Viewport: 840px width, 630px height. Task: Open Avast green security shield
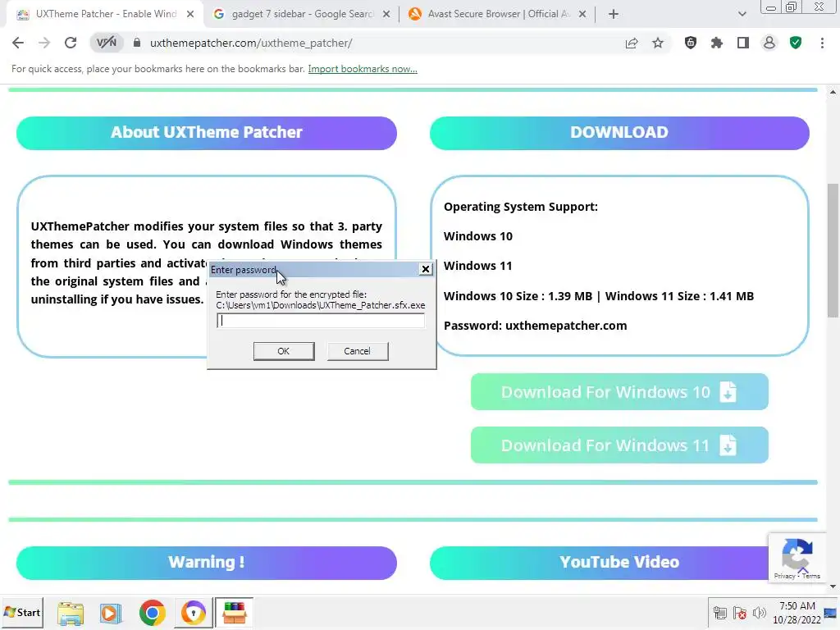[x=796, y=43]
